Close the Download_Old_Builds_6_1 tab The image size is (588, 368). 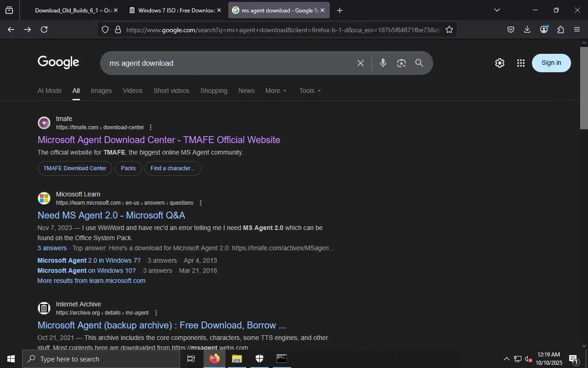(x=115, y=10)
